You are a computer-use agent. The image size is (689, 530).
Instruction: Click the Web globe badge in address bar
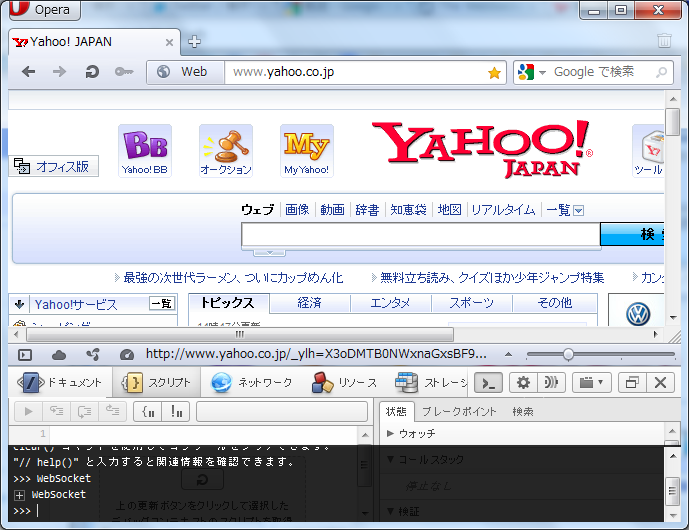coord(185,72)
